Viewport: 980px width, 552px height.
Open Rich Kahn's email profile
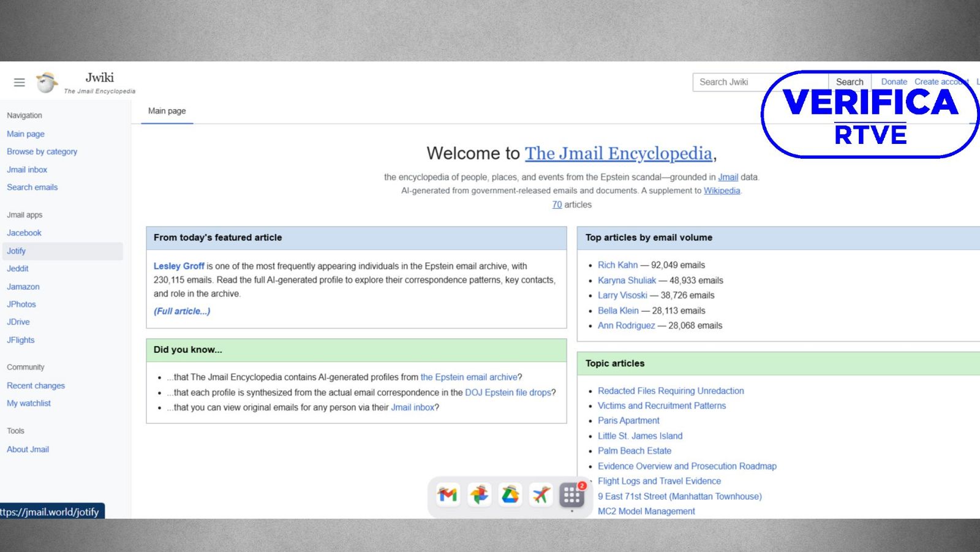[x=618, y=265]
